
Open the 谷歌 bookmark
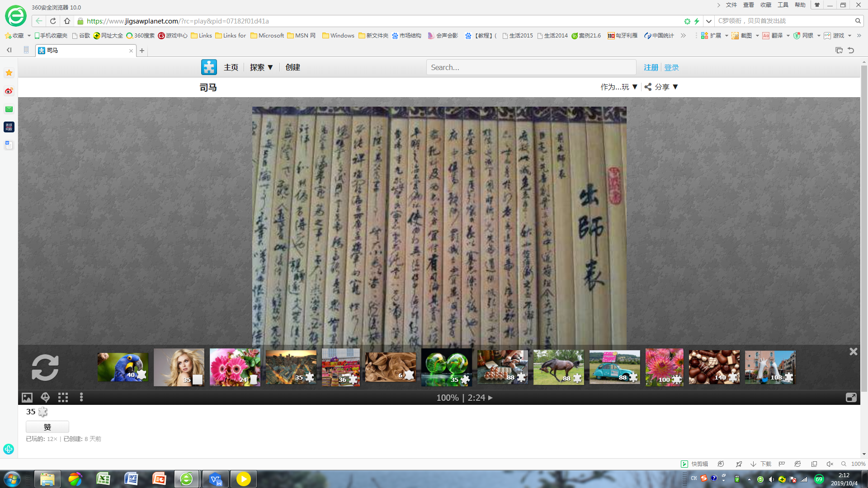[x=81, y=36]
